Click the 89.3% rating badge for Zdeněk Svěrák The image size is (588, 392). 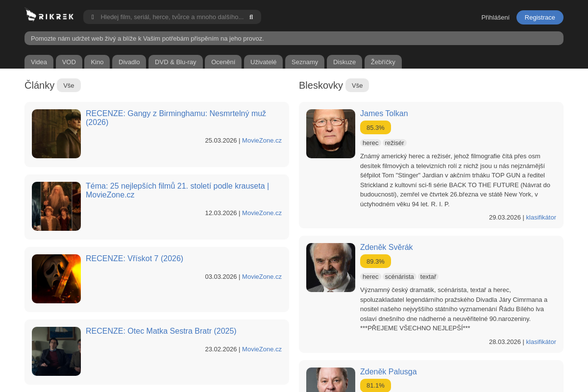click(375, 261)
